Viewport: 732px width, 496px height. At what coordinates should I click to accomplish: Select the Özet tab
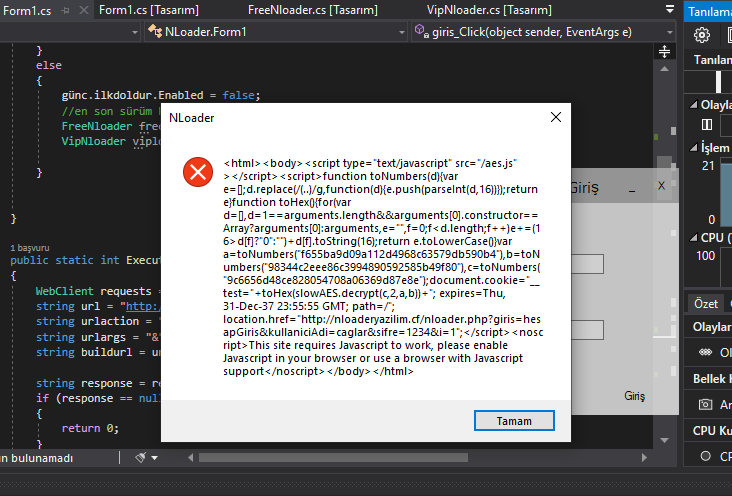[x=705, y=304]
